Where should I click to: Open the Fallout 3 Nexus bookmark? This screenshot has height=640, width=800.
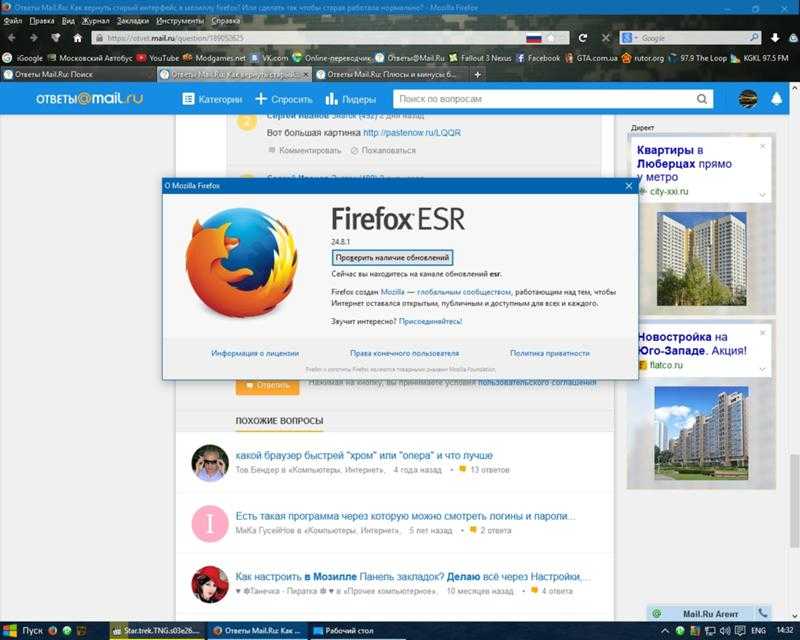pos(480,58)
